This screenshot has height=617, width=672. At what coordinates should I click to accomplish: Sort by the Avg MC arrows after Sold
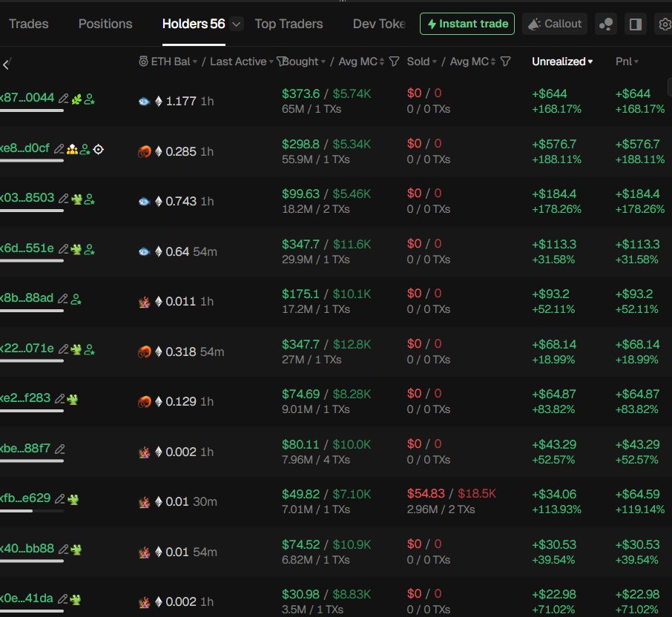(493, 62)
